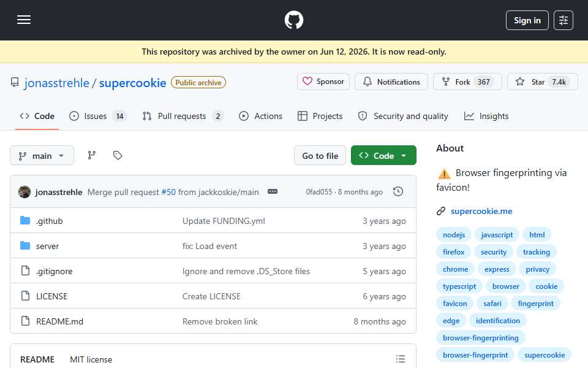Image resolution: width=588 pixels, height=368 pixels.
Task: Open the hamburger navigation menu
Action: [x=24, y=20]
